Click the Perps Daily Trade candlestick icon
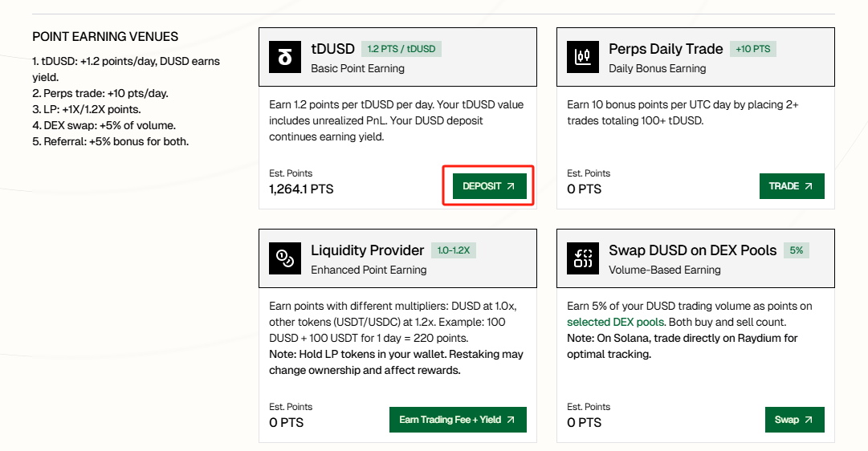868x451 pixels. [x=582, y=58]
